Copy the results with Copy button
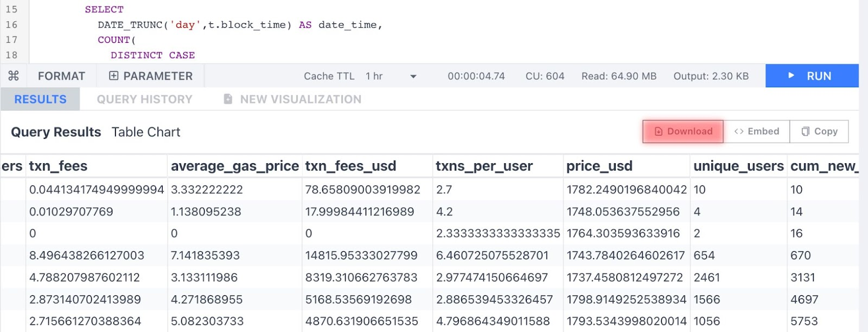This screenshot has width=868, height=332. 819,131
